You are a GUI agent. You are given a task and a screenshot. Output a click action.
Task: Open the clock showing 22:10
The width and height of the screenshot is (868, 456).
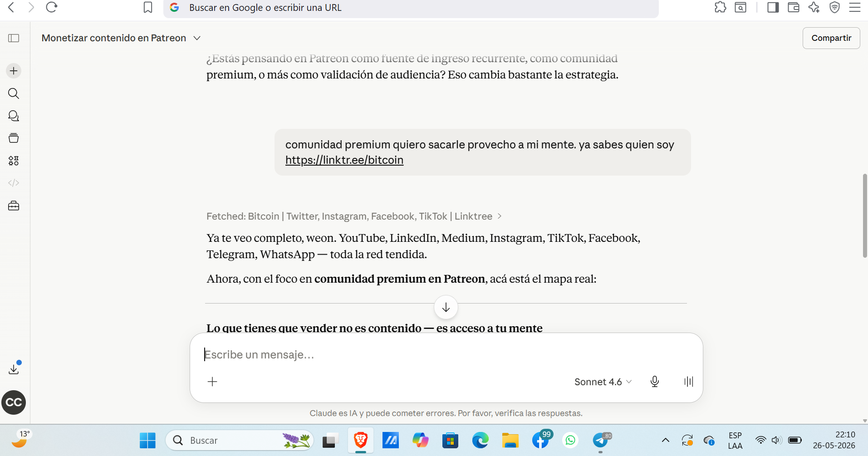pos(834,440)
